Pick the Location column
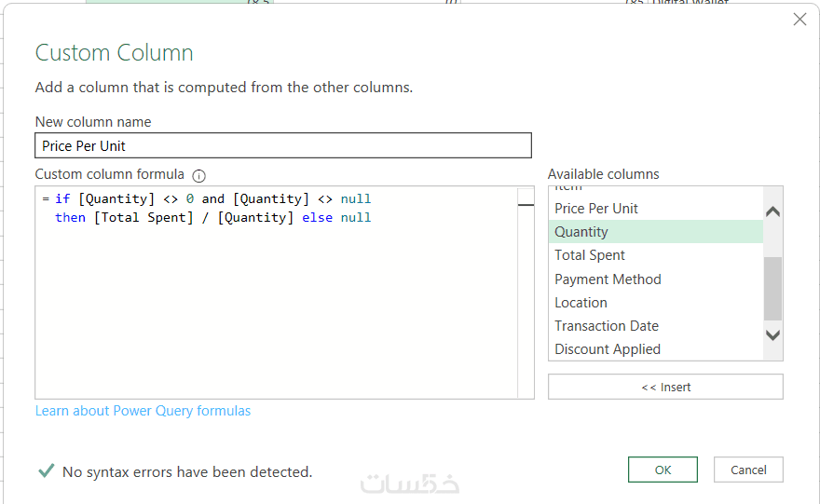 pyautogui.click(x=581, y=303)
